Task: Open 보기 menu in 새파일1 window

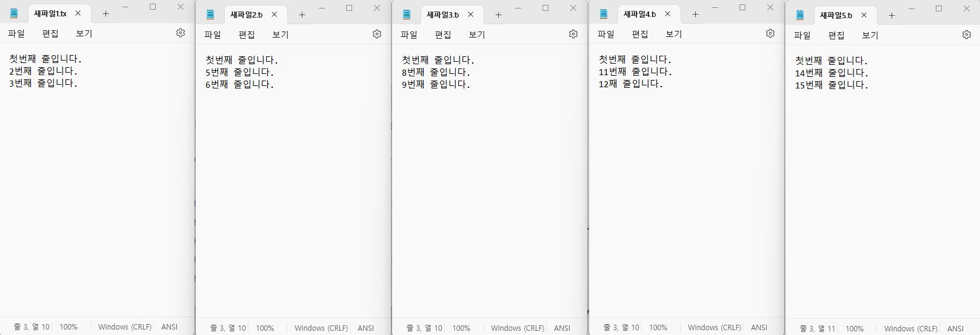Action: (84, 33)
